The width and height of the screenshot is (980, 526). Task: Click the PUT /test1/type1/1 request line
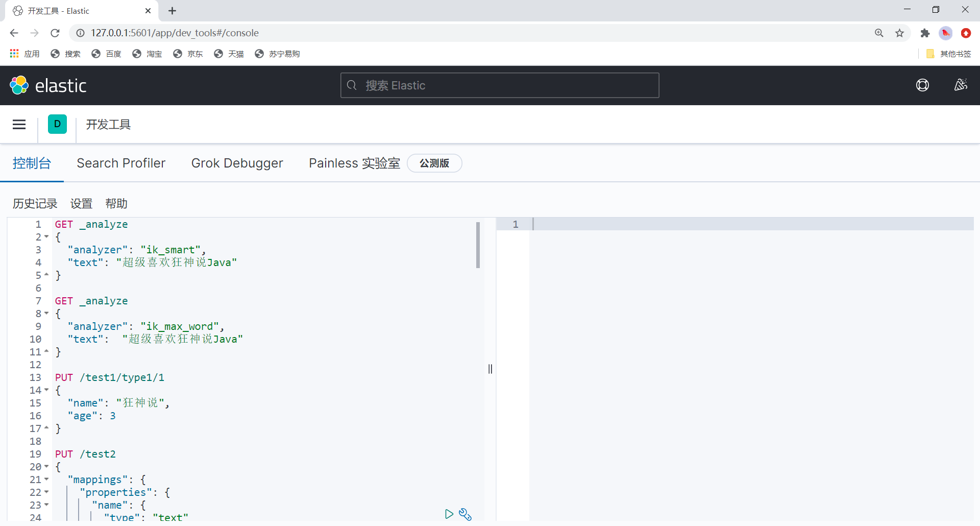click(x=110, y=377)
